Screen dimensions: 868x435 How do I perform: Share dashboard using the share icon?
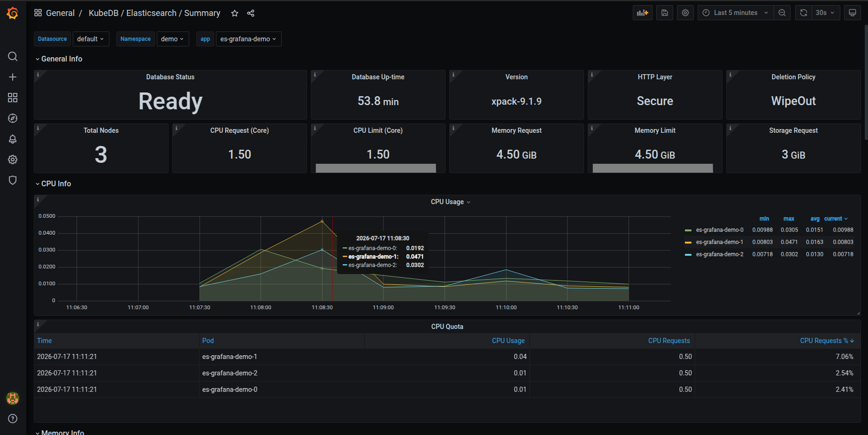click(251, 13)
